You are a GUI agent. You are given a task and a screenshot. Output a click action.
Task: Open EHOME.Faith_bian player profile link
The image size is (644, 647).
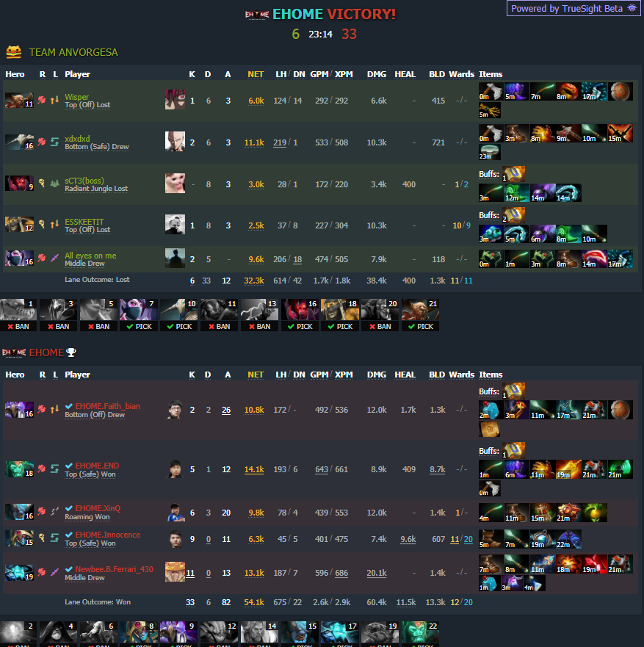click(108, 406)
